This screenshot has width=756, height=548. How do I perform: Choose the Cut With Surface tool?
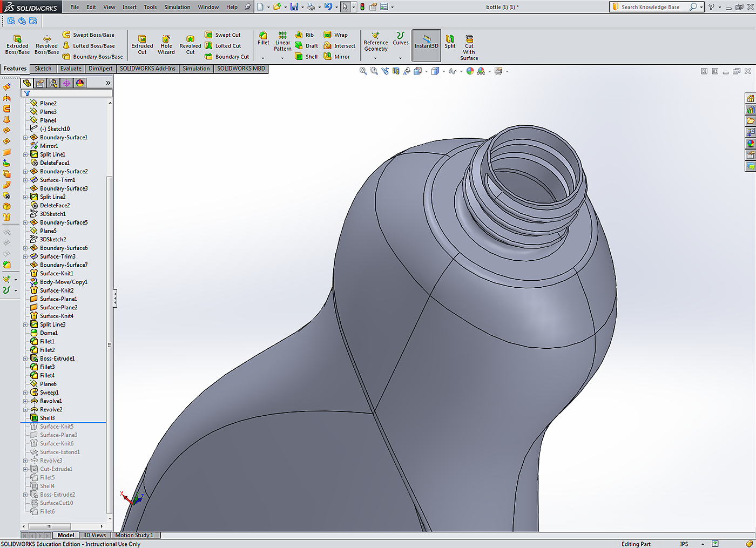pyautogui.click(x=469, y=48)
